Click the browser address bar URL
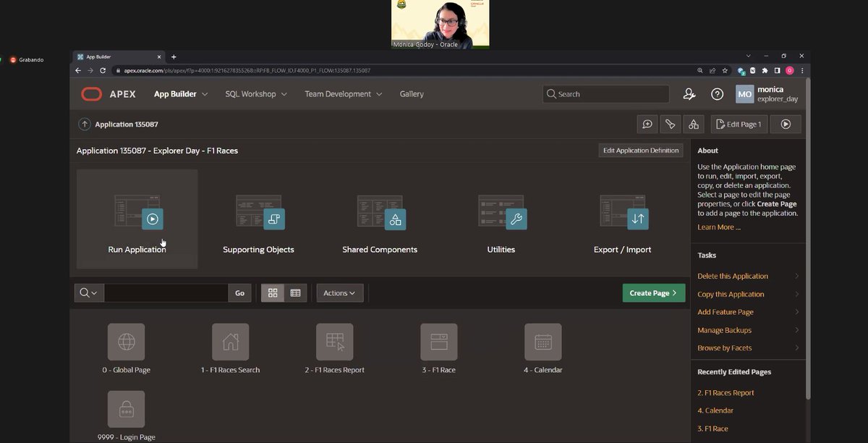 247,70
